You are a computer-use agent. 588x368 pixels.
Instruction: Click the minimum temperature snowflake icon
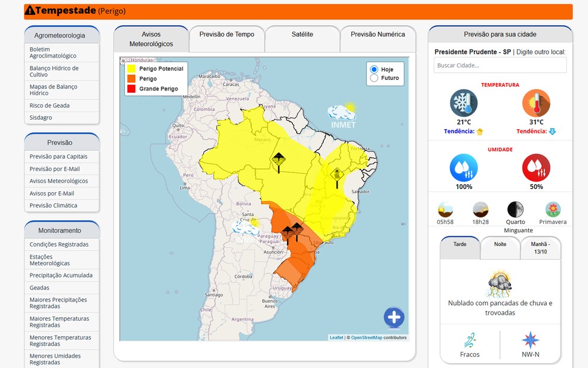464,103
